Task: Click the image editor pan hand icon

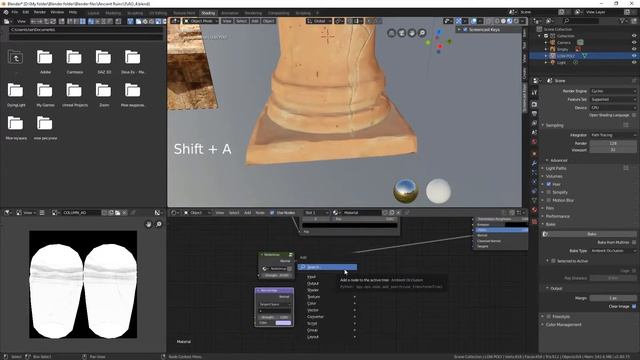Action: coord(149,224)
